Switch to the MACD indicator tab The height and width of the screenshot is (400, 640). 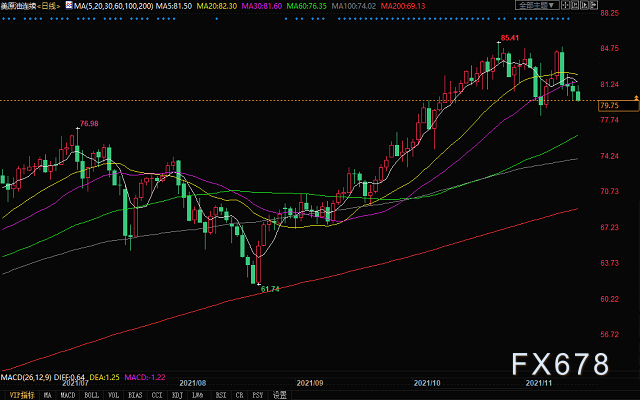click(x=68, y=395)
